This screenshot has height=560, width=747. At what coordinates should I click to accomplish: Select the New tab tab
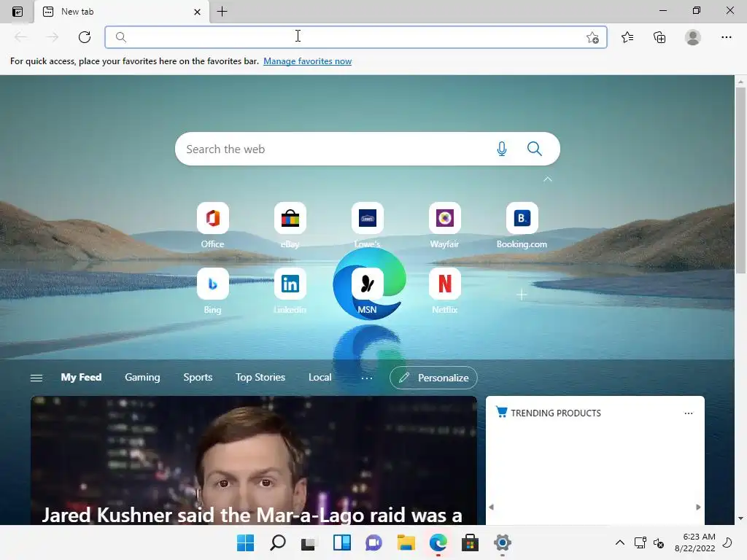[x=122, y=12]
